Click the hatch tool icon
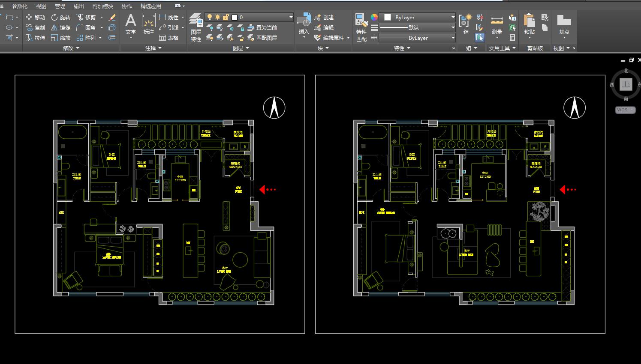641x364 pixels. tap(9, 38)
